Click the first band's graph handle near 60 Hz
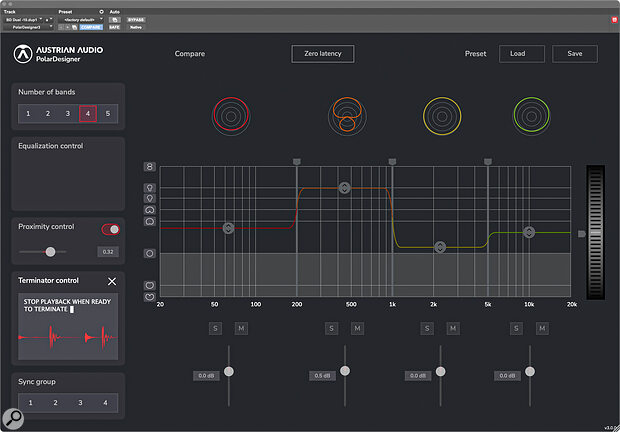This screenshot has width=620, height=432. [x=228, y=228]
